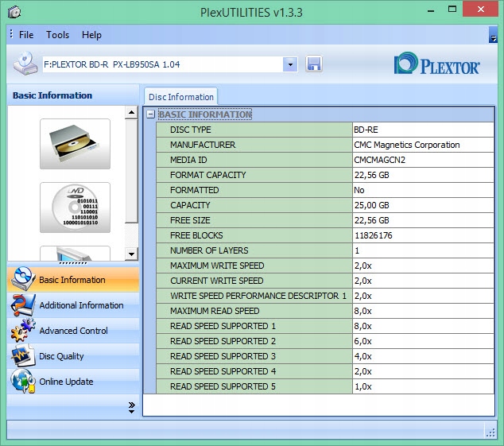This screenshot has width=504, height=446.
Task: Open the drive selection dropdown arrow
Action: coord(290,64)
